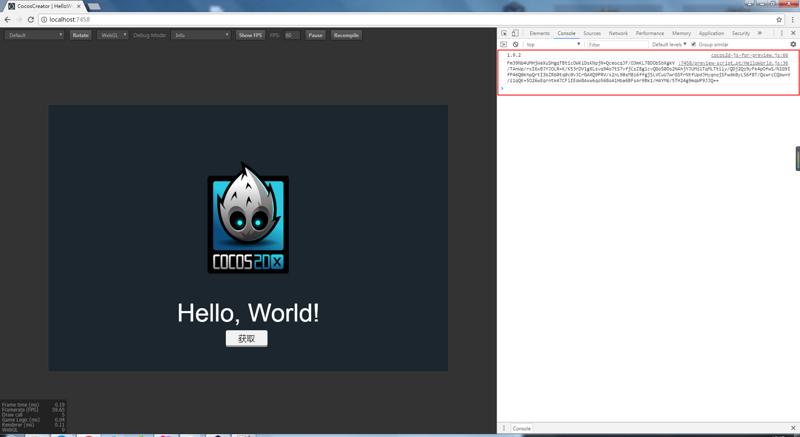Screen dimensions: 800x437
Task: Select the Console tab in bottom drawer
Action: pos(521,428)
